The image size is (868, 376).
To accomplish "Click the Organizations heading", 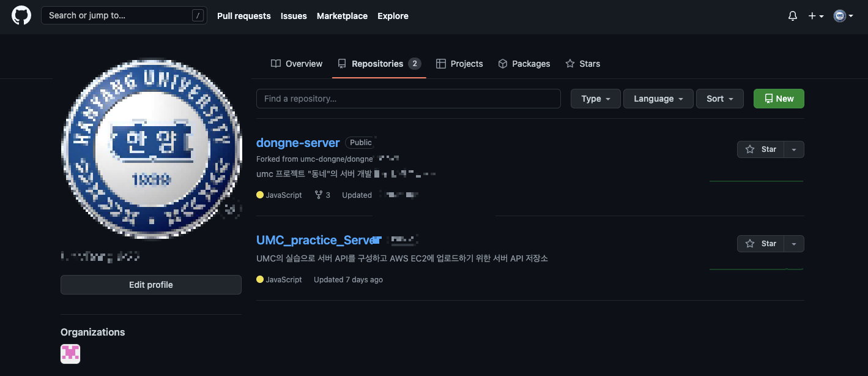I will tap(92, 332).
